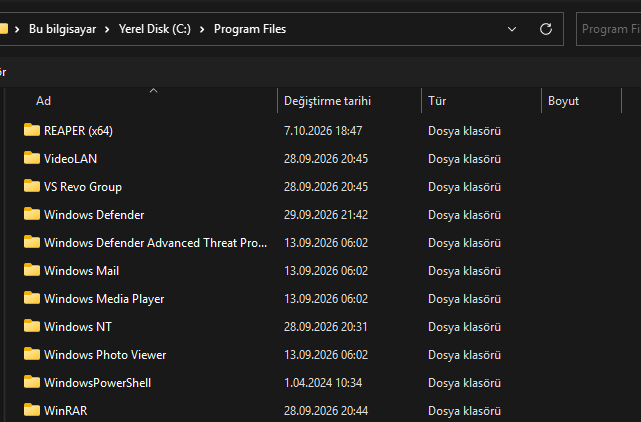Click the Program Files search field

coord(609,29)
